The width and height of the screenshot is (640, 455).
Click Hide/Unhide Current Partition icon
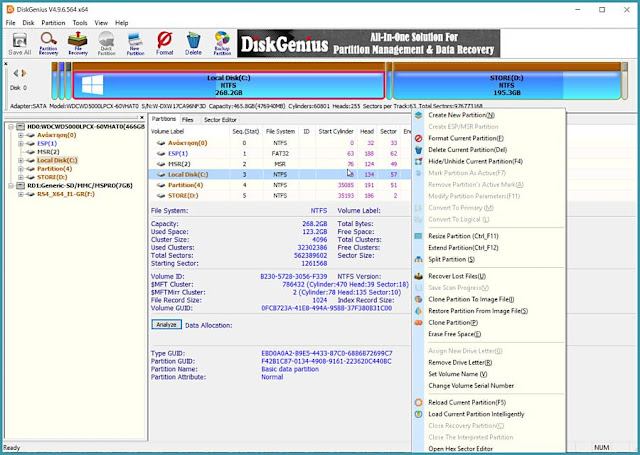tap(418, 161)
